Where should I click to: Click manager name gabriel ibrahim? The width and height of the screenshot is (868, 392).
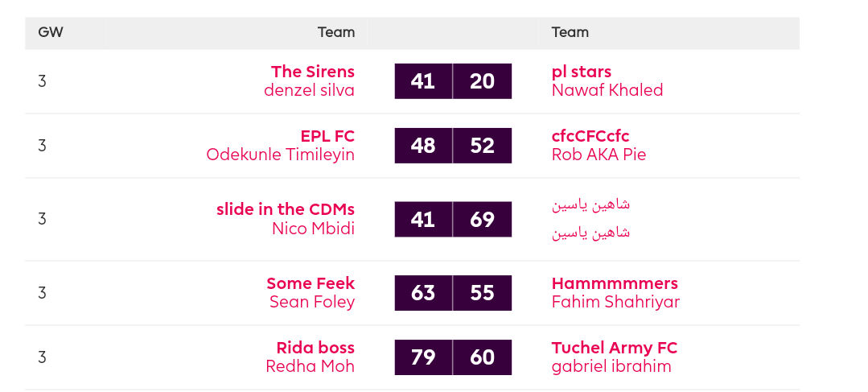pyautogui.click(x=611, y=366)
